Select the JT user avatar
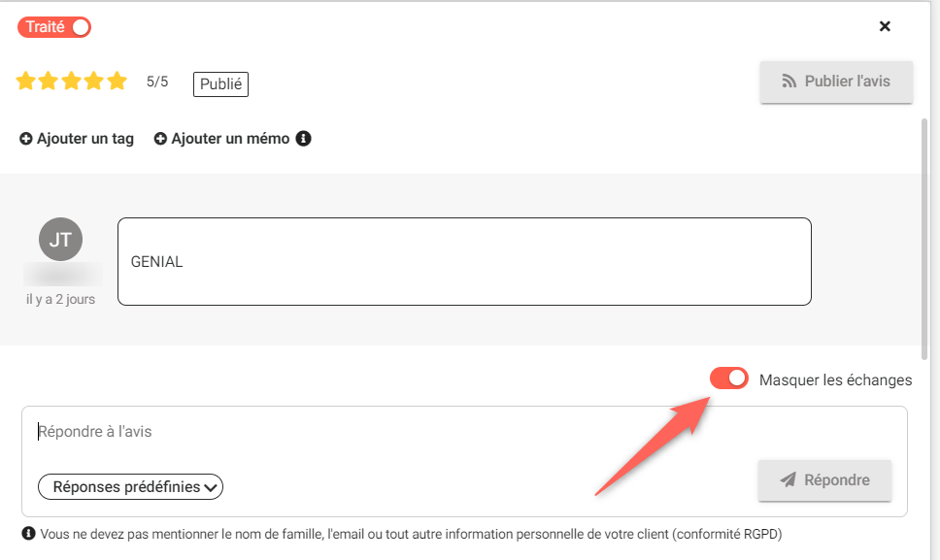 60,239
